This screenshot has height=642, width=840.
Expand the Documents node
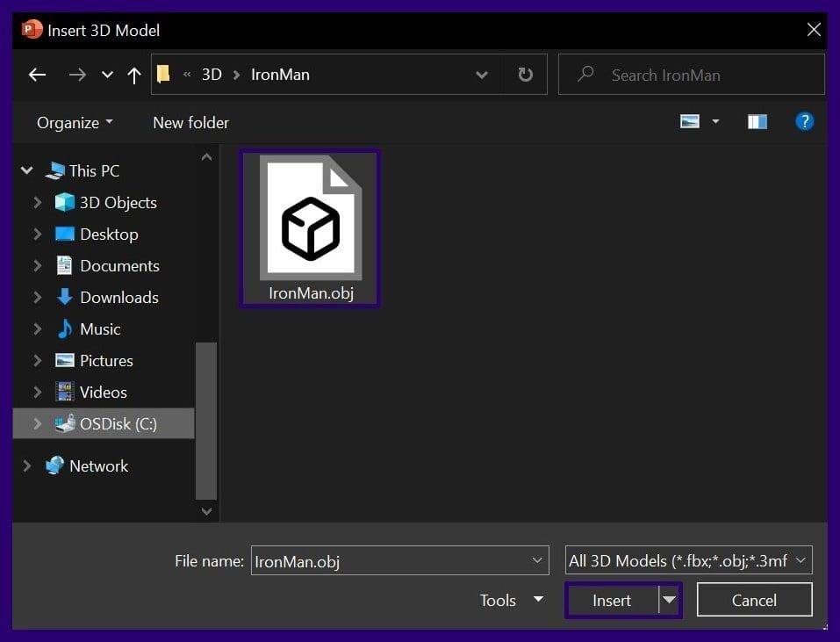pyautogui.click(x=37, y=266)
